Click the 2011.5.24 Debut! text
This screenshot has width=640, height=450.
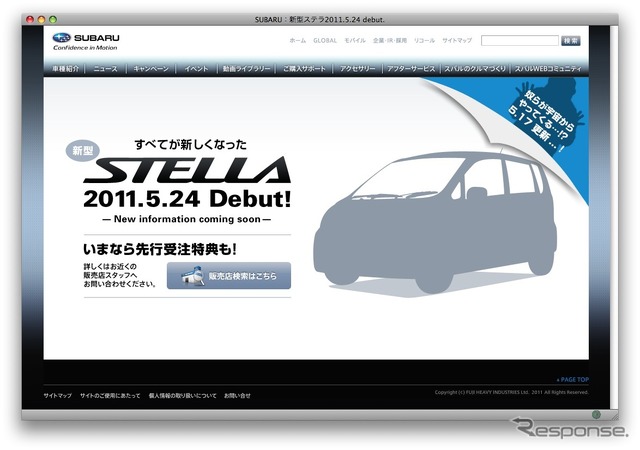(x=187, y=199)
